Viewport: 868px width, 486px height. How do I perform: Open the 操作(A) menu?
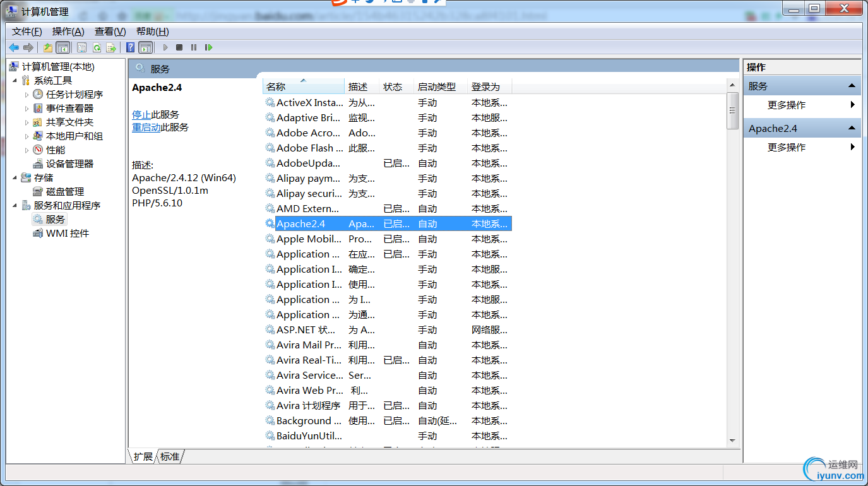pyautogui.click(x=68, y=32)
